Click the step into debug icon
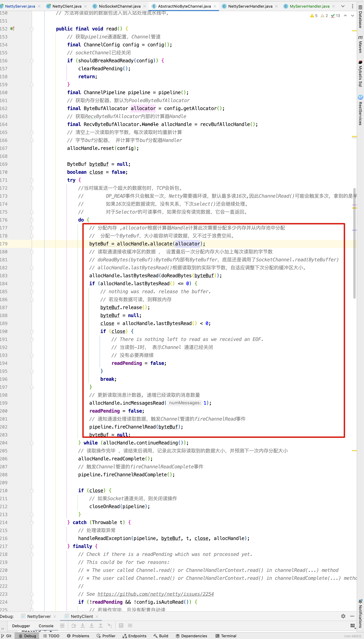Viewport: 364px width, 639px height. 83,625
